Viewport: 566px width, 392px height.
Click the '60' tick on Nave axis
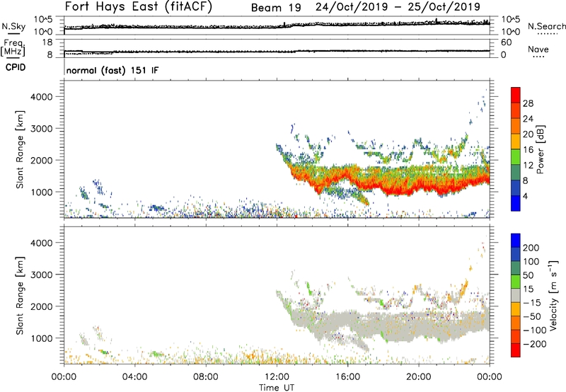(506, 42)
